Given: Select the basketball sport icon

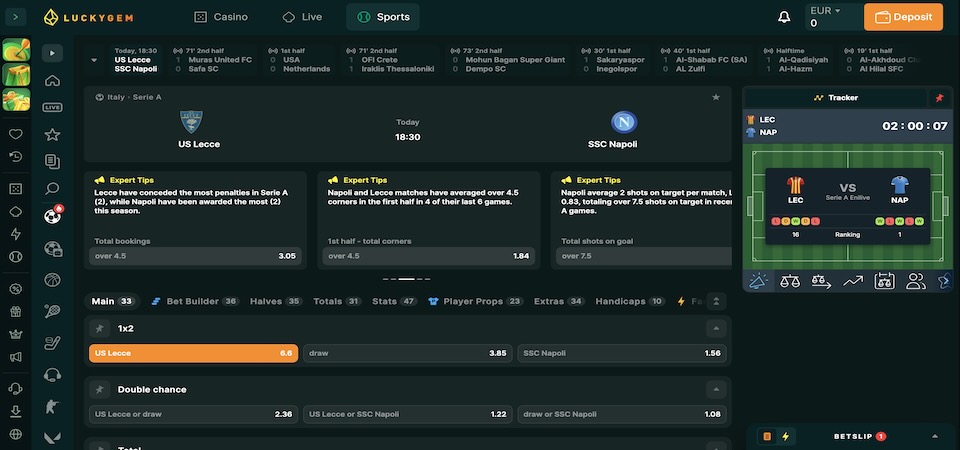Looking at the screenshot, I should click(53, 280).
